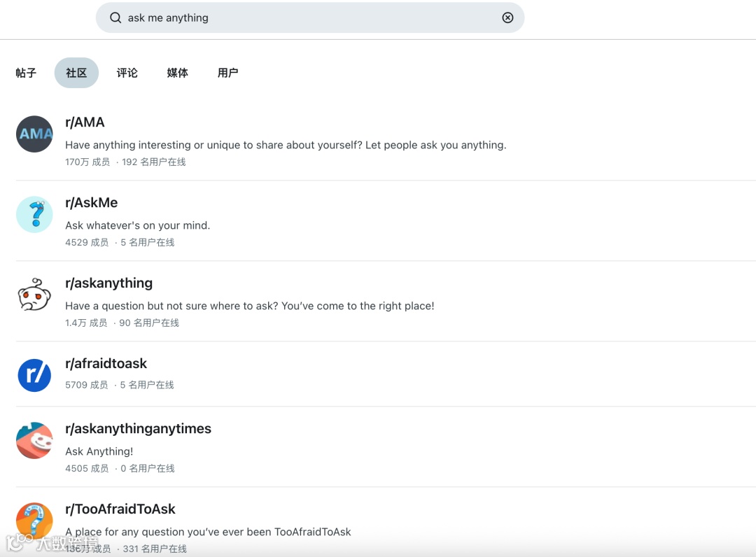Open the r/afraidtoask community link
Image resolution: width=756 pixels, height=557 pixels.
point(106,364)
